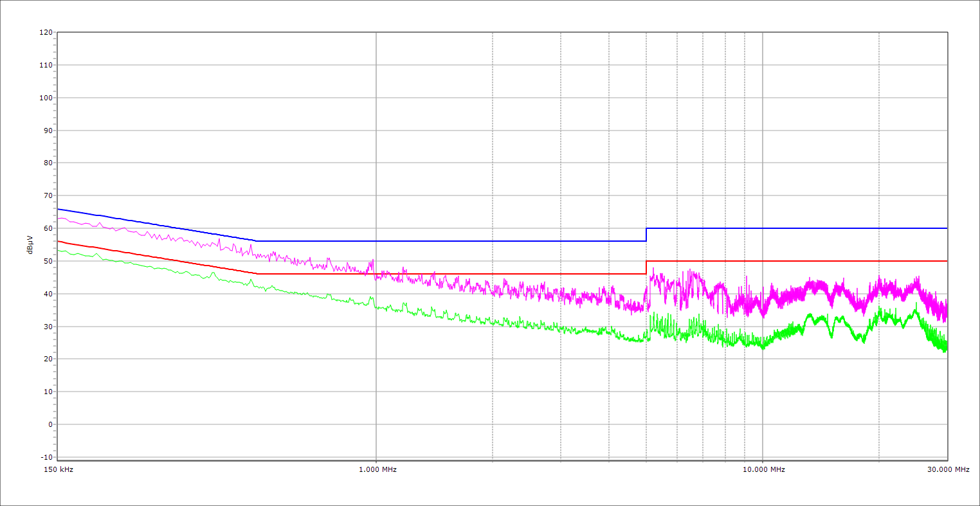Click the 80 y-axis tick label
This screenshot has width=980, height=506.
click(x=48, y=163)
